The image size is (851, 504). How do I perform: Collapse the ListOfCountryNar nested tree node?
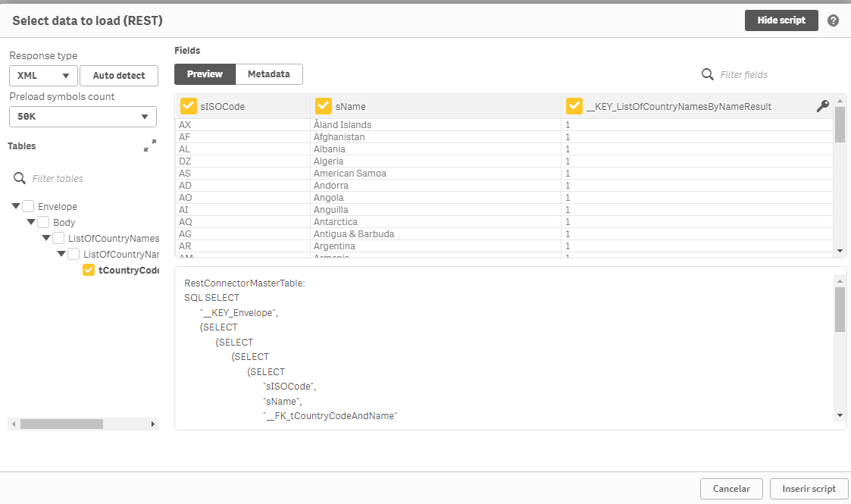pyautogui.click(x=61, y=254)
